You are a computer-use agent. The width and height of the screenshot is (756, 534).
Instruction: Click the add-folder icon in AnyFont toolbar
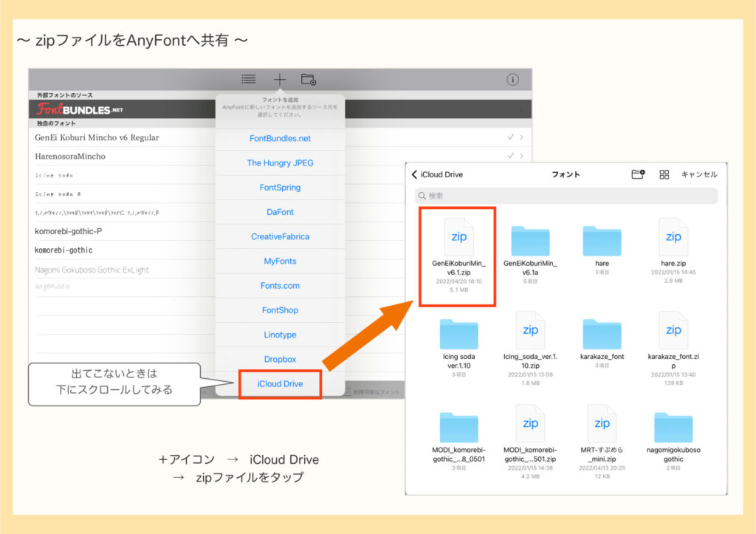tap(309, 79)
